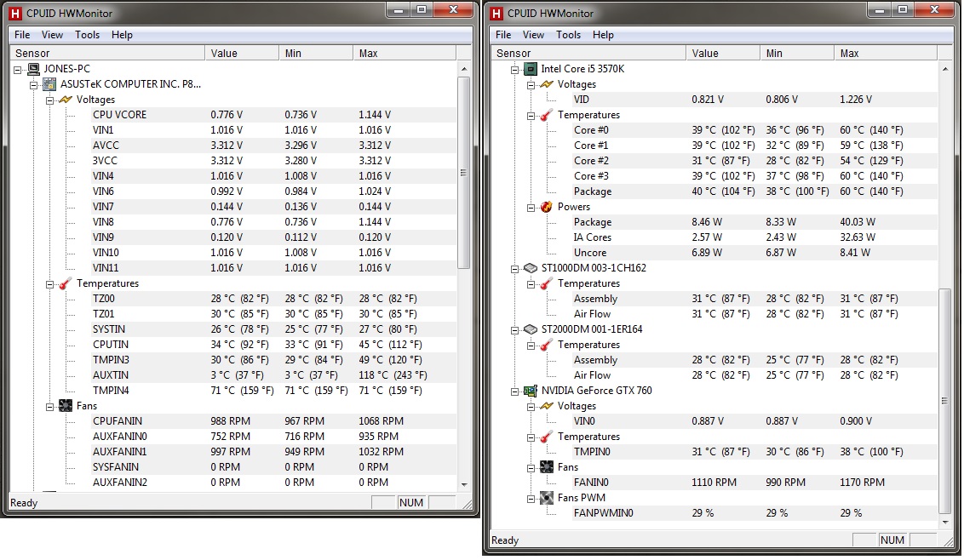Open Help menu in left HWMonitor window
The height and width of the screenshot is (560, 964).
click(122, 35)
